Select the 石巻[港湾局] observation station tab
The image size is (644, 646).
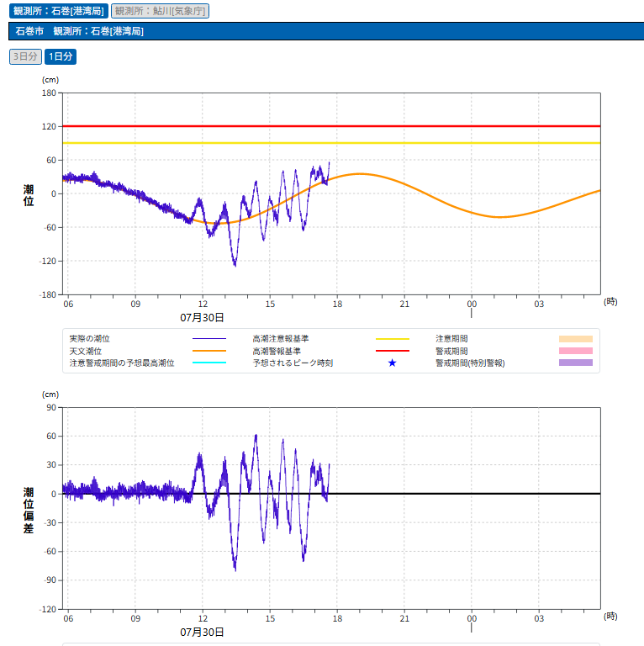[x=58, y=11]
